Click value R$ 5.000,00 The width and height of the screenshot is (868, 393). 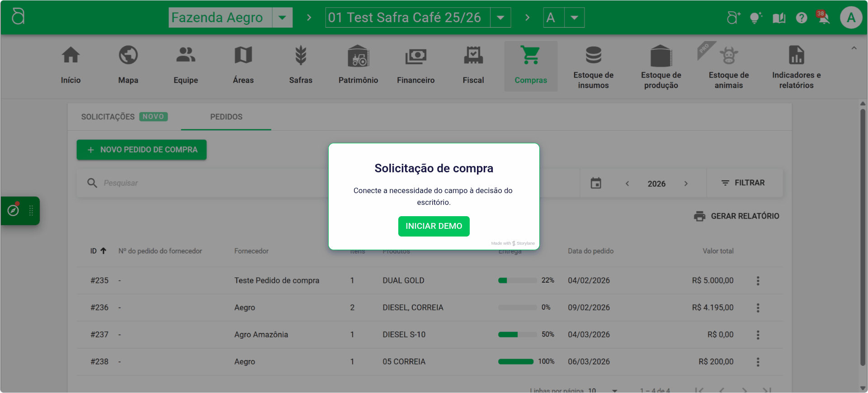712,280
